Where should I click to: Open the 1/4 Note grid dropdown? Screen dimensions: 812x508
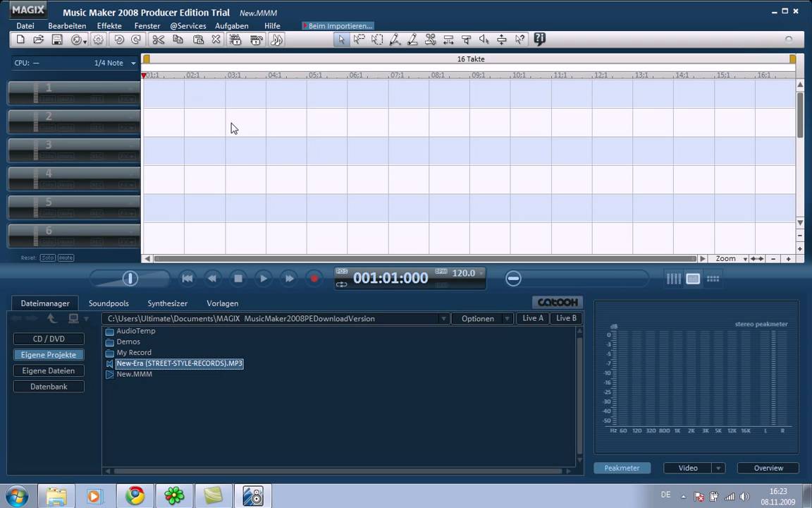[x=133, y=64]
